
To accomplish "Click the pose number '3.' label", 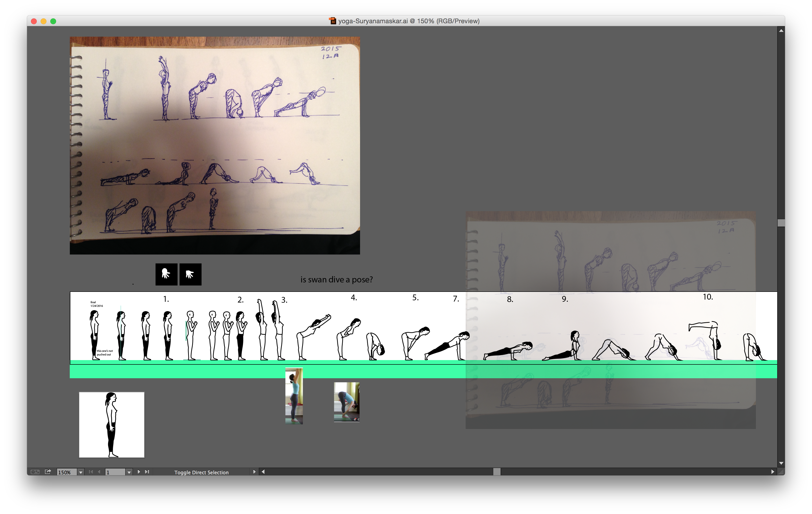I will tap(284, 300).
